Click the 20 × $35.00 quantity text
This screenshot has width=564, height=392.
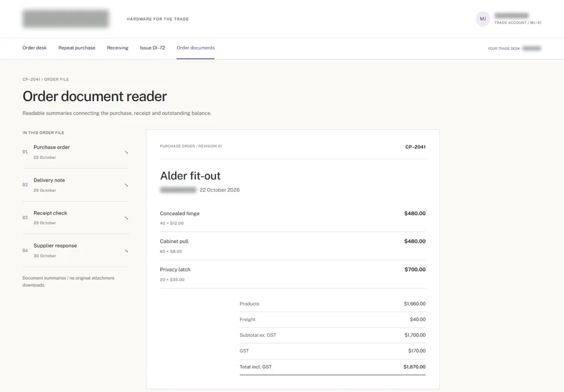(172, 279)
